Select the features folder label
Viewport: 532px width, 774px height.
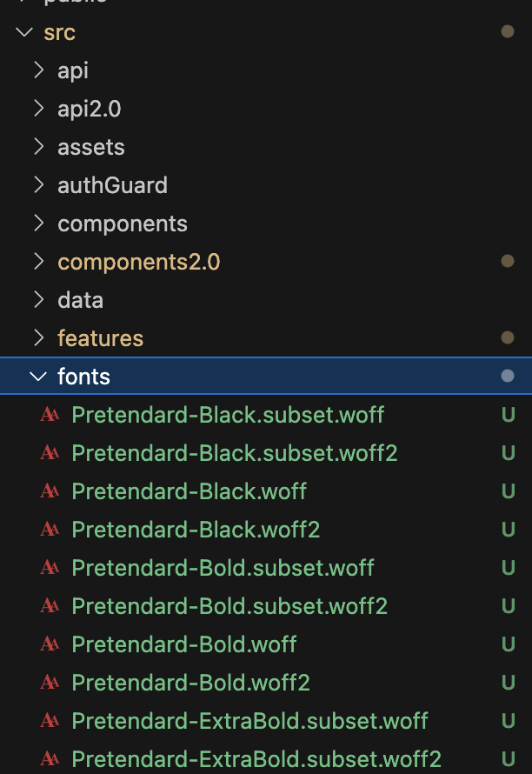pyautogui.click(x=101, y=338)
